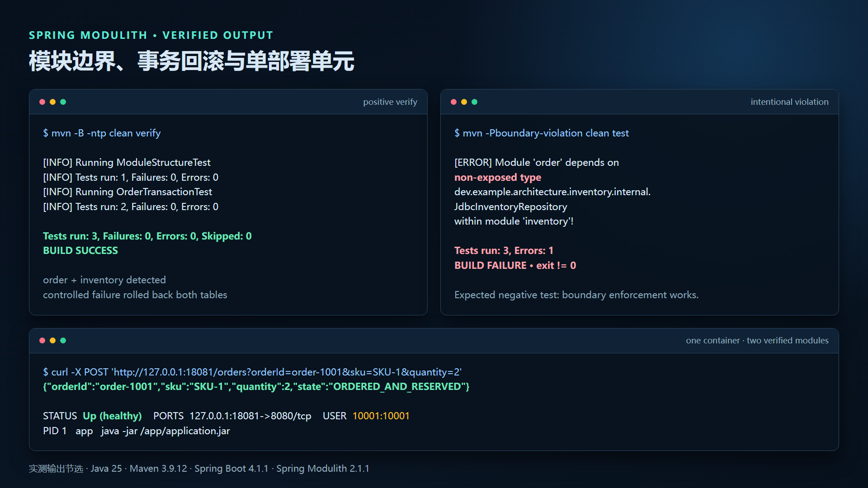Click 'java -jar /app/application.jar' command
The height and width of the screenshot is (488, 868).
coord(165,431)
